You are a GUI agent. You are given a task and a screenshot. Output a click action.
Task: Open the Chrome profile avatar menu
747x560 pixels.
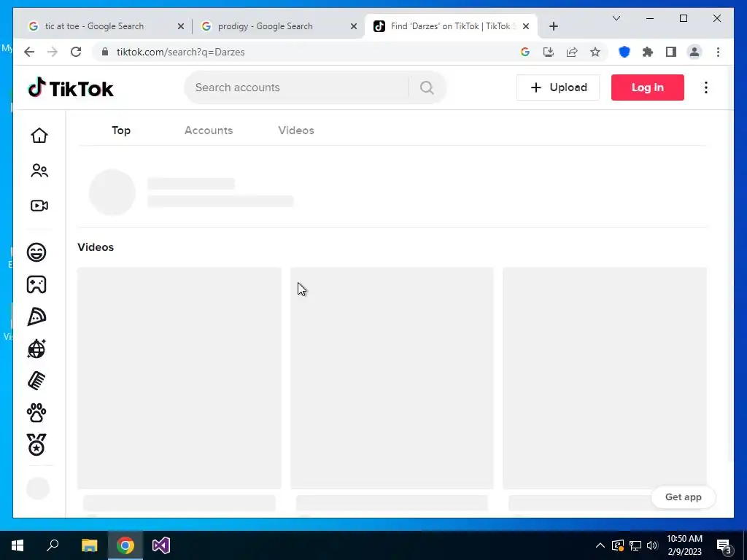click(694, 52)
